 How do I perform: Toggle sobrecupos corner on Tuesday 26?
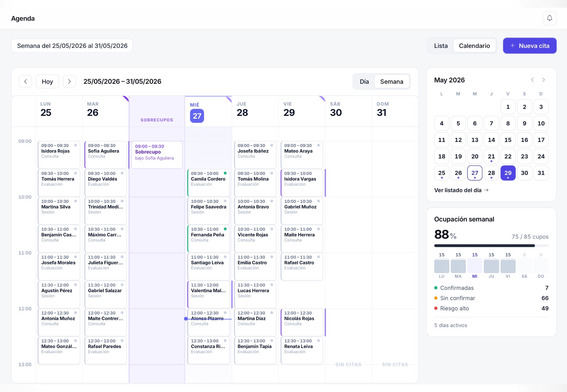point(126,98)
